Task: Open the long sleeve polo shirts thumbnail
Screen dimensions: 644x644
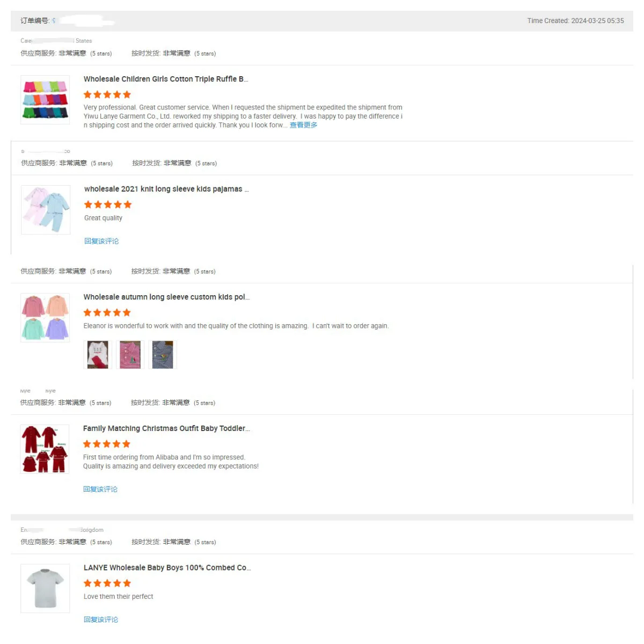Action: pyautogui.click(x=45, y=317)
